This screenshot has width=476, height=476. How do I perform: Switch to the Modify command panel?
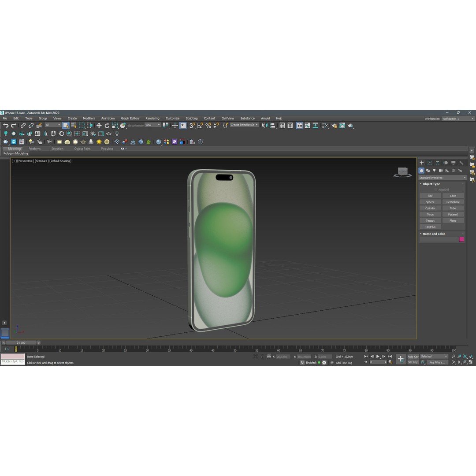(x=429, y=163)
